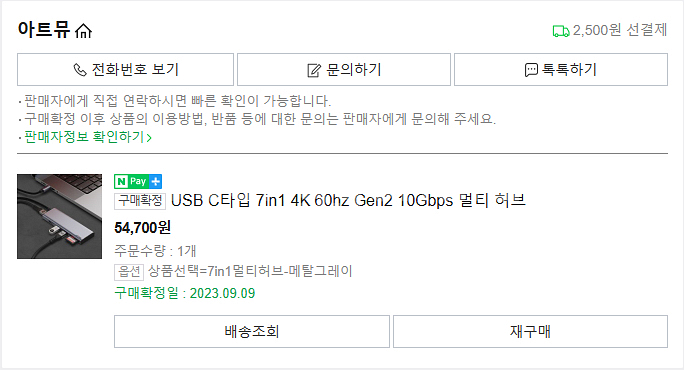Image resolution: width=684 pixels, height=370 pixels.
Task: Show seller phone via 전화번호 보기
Action: 126,70
